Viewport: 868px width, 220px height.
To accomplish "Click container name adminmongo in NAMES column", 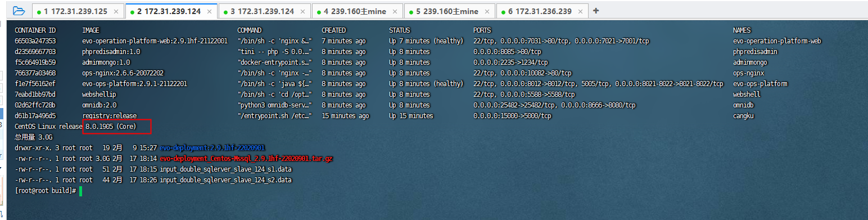I will click(x=751, y=62).
